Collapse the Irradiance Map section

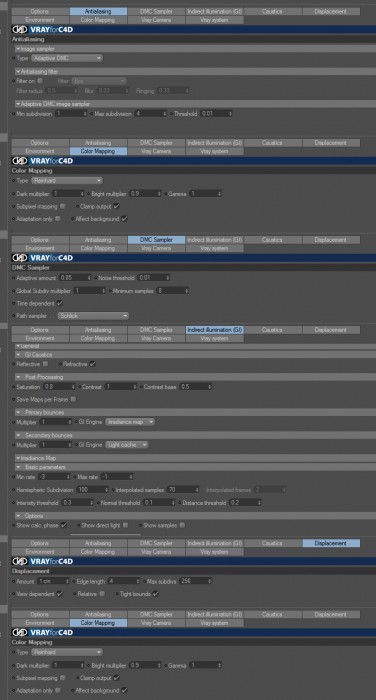(18, 458)
